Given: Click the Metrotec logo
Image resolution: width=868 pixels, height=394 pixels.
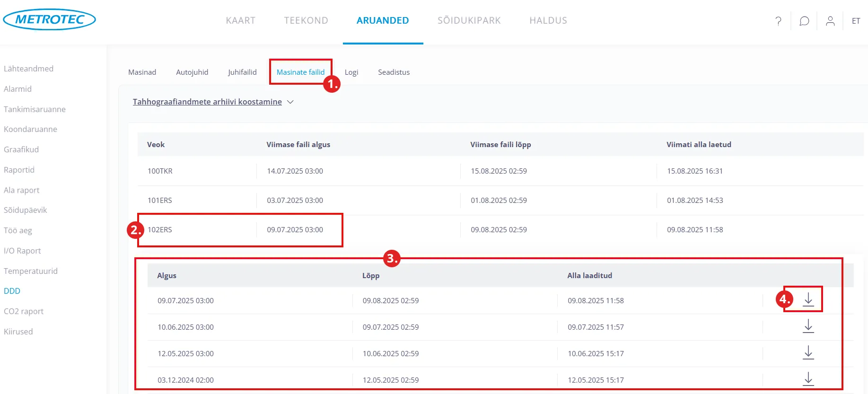Looking at the screenshot, I should click(50, 19).
